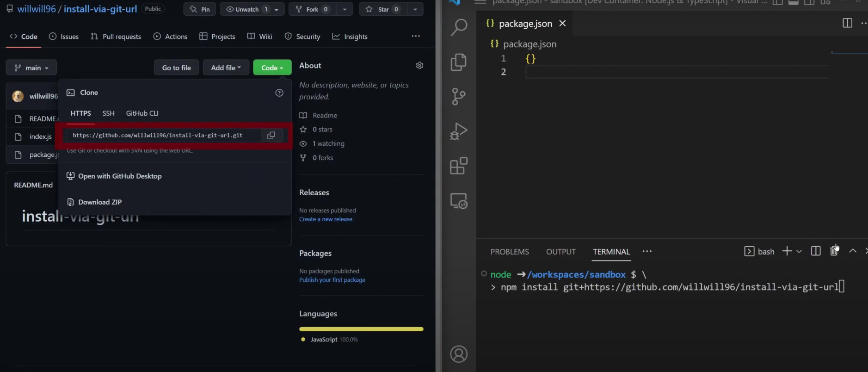
Task: Open VS Code Accounts icon
Action: click(x=459, y=354)
